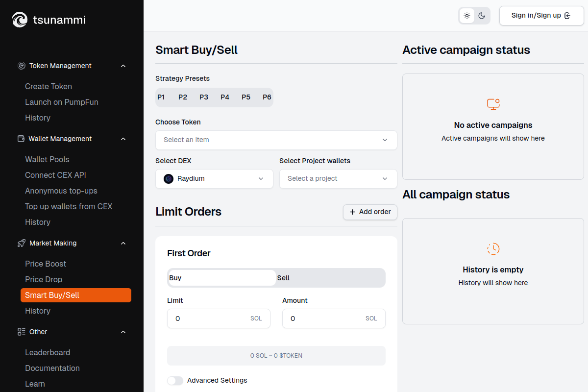Click the Limit Orders heading
Screen dimensions: 588x392
pyautogui.click(x=189, y=212)
